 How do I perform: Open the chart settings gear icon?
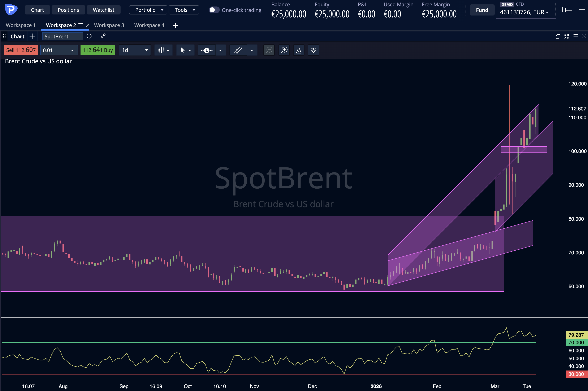tap(313, 50)
